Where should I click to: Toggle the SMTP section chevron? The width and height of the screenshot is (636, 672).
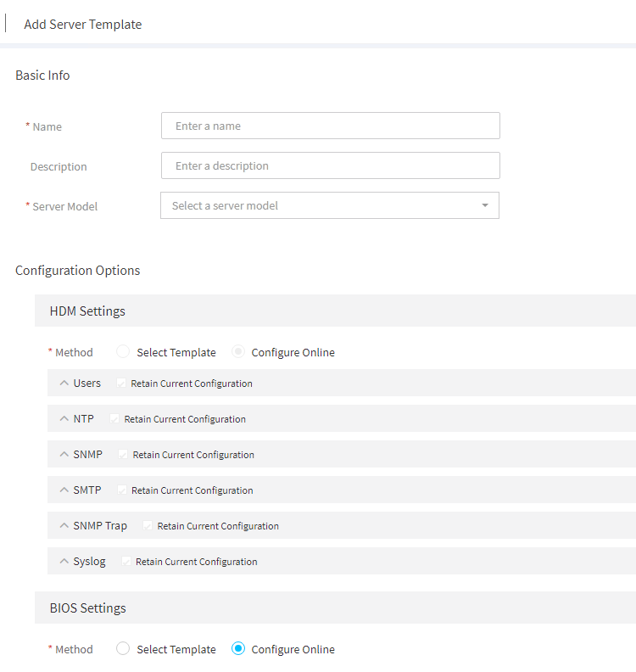click(x=64, y=490)
